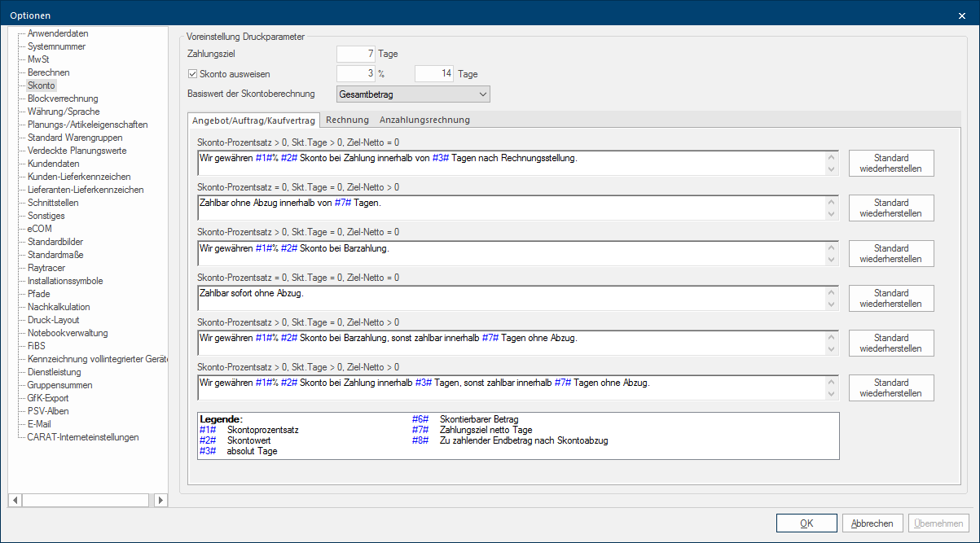980x543 pixels.
Task: Click the Skonto days input field
Action: pyautogui.click(x=433, y=74)
